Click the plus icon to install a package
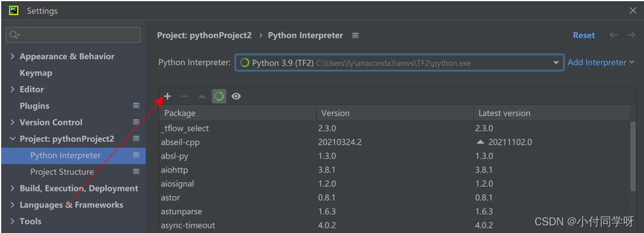Image resolution: width=644 pixels, height=233 pixels. (x=167, y=96)
